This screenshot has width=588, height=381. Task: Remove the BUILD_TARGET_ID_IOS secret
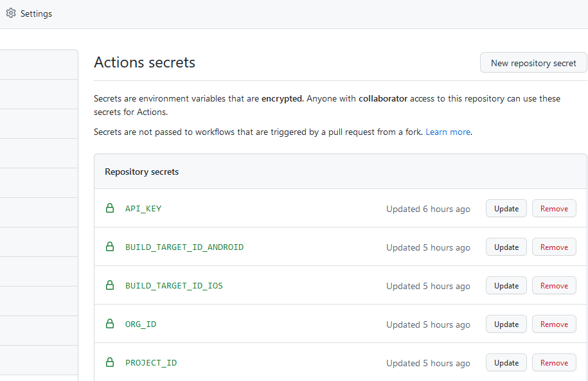point(554,286)
